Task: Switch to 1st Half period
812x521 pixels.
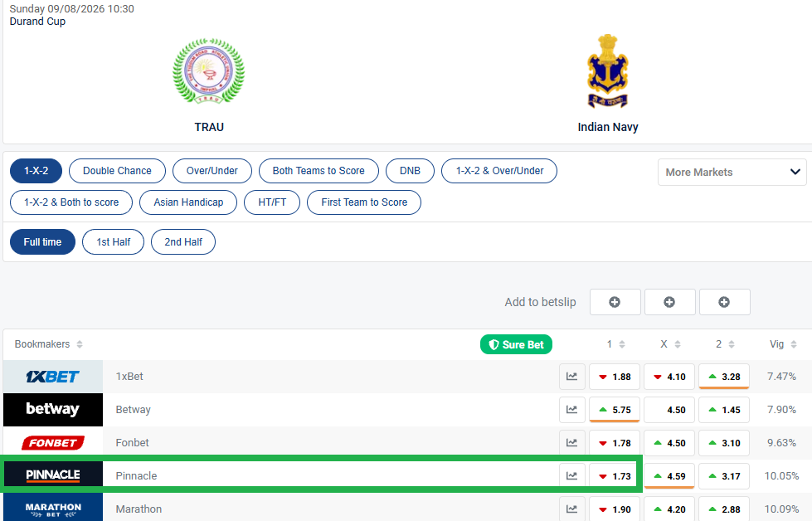Action: tap(114, 242)
